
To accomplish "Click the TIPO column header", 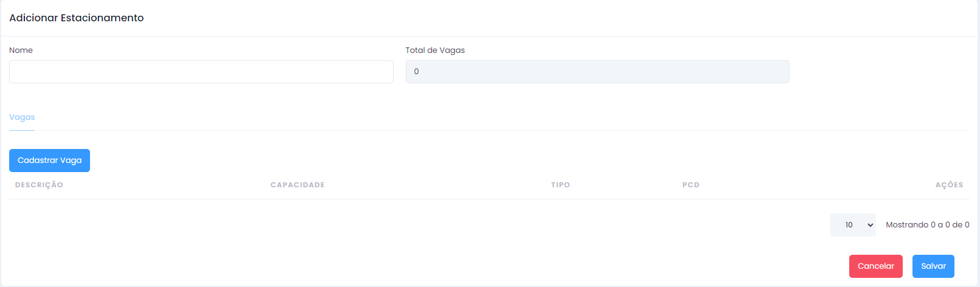I will (560, 185).
